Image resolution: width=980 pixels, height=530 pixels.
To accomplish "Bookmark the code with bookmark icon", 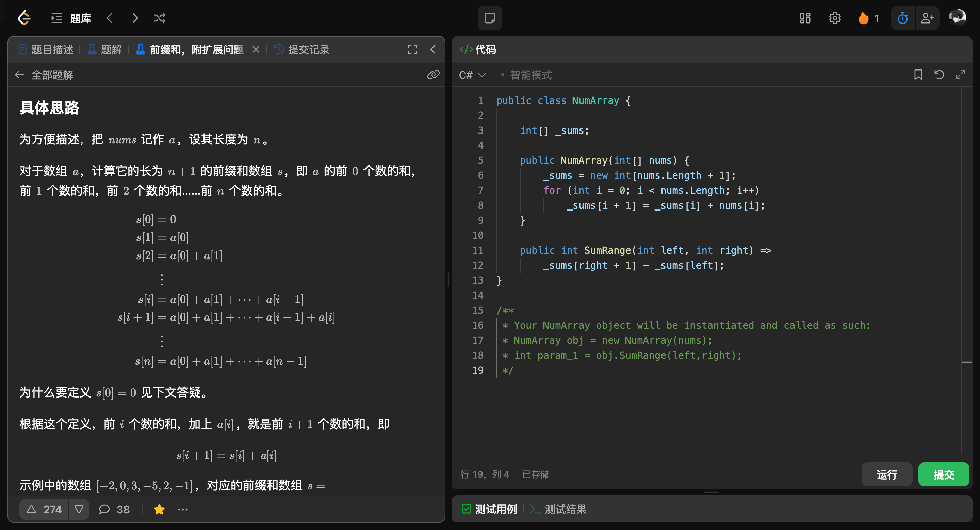I will 918,75.
